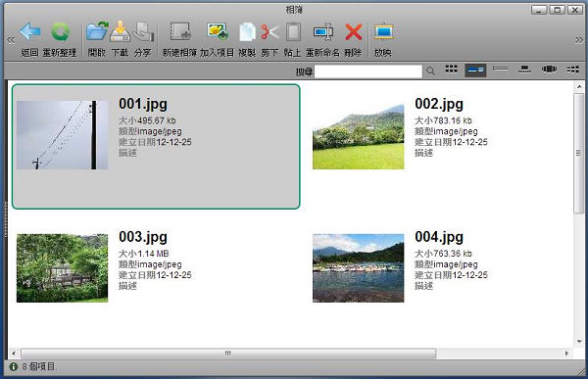Switch to the large thumbnail view
Viewport: 588px width, 379px height.
[x=524, y=70]
